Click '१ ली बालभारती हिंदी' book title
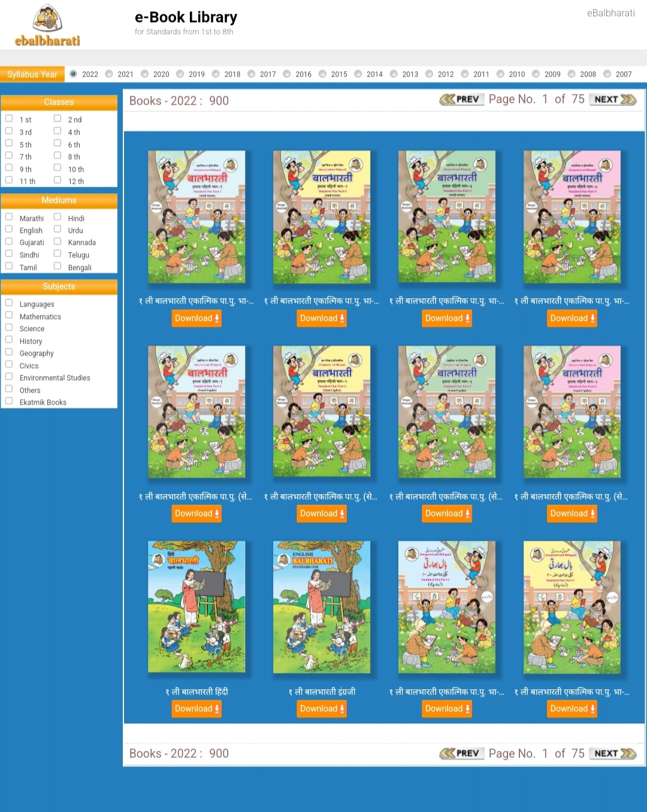Viewport: 647px width, 812px height. pos(196,692)
